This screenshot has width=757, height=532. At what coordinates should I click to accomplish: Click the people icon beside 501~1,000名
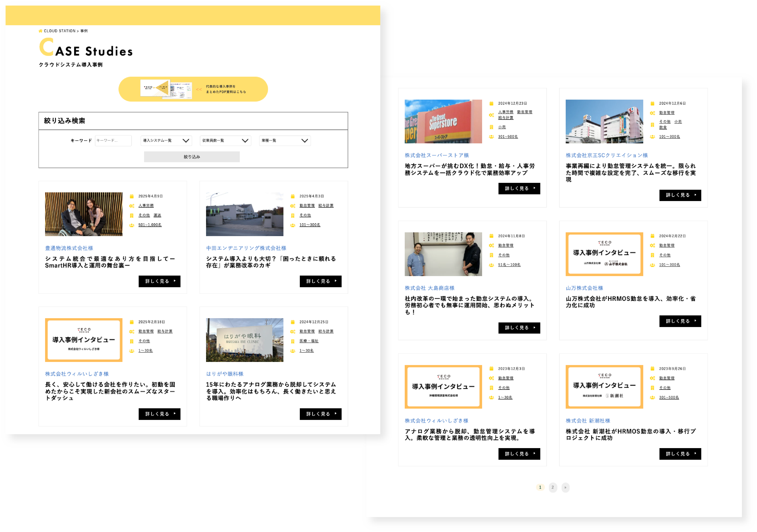tap(132, 225)
